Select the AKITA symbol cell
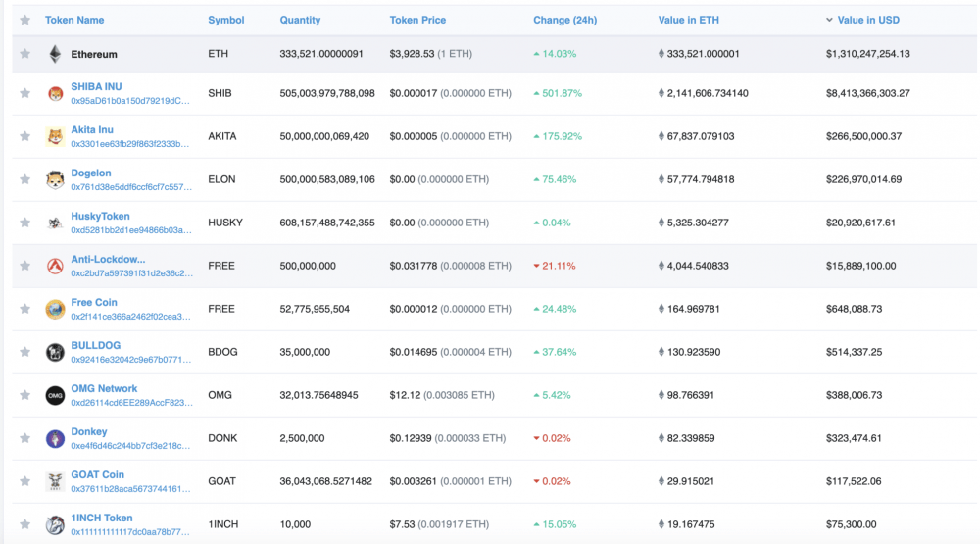Screen dimensions: 980x544 tap(221, 136)
